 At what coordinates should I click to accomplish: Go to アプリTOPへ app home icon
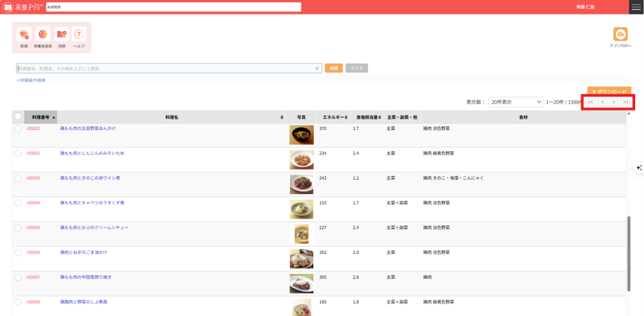click(621, 35)
